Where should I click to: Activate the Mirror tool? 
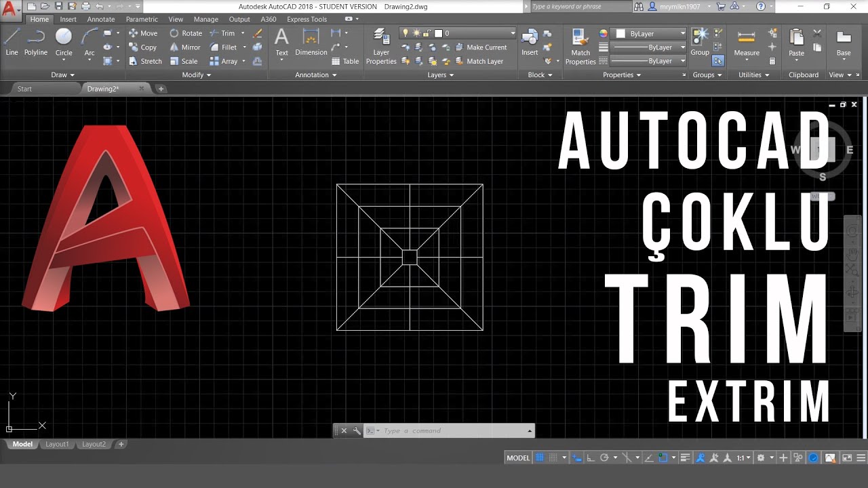point(185,47)
